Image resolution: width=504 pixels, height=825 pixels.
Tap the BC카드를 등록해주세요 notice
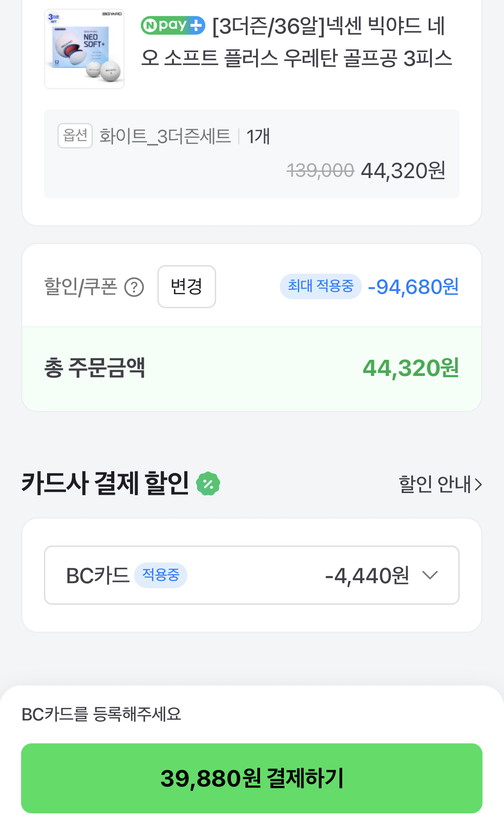pyautogui.click(x=101, y=714)
